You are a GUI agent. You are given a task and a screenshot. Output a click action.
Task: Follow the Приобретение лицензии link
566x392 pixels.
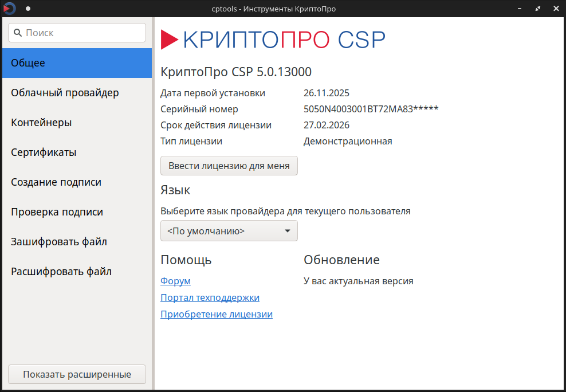tap(217, 315)
